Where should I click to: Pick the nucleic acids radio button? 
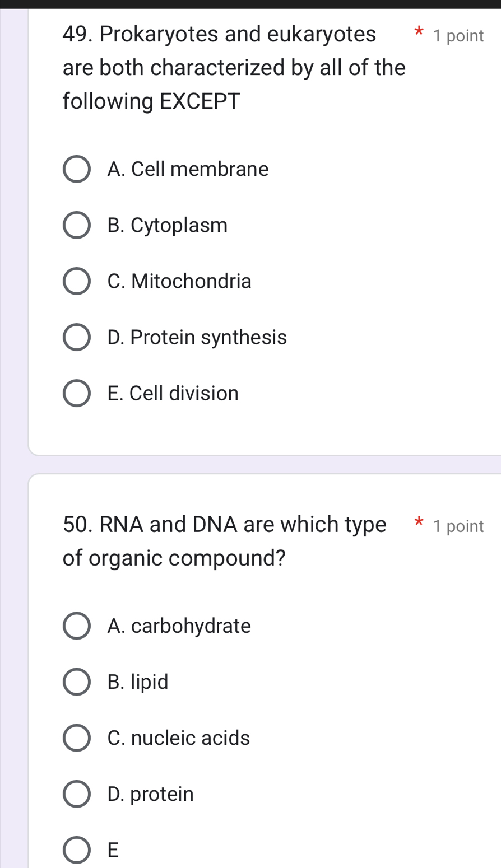click(76, 738)
